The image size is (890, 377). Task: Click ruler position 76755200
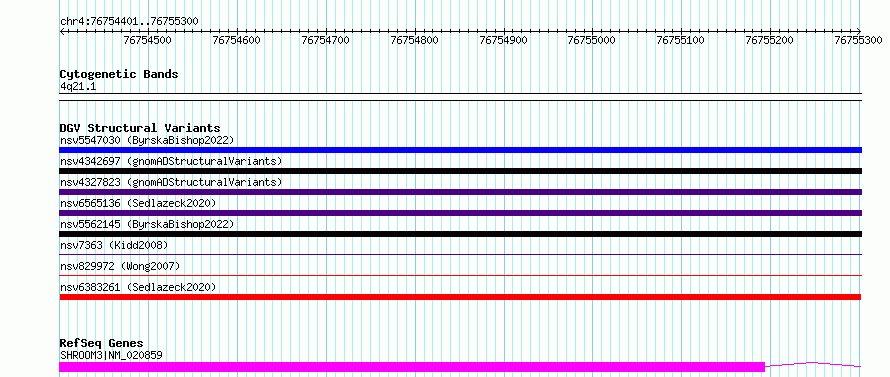(x=770, y=40)
